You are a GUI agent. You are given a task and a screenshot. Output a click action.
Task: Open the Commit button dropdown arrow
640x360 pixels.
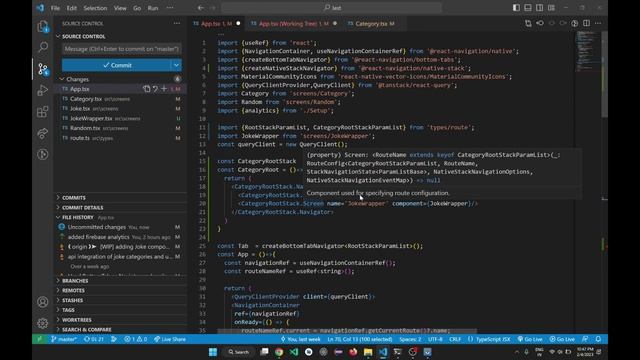point(176,65)
